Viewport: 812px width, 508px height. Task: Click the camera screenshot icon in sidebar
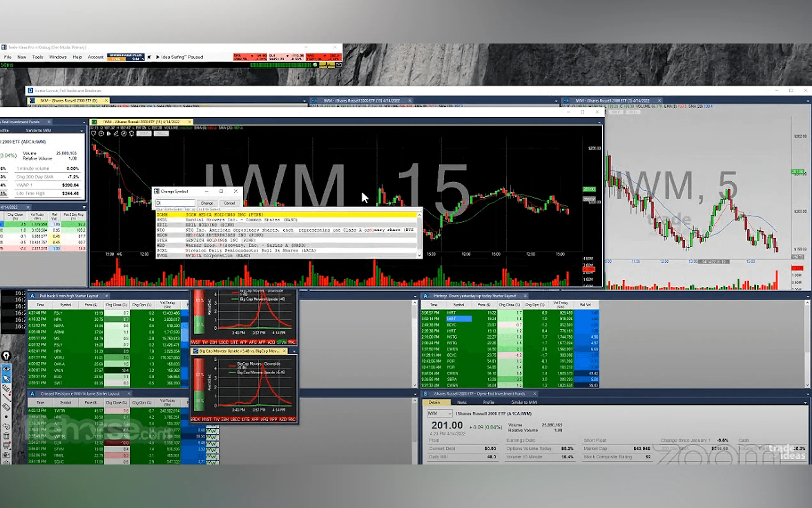(x=6, y=455)
